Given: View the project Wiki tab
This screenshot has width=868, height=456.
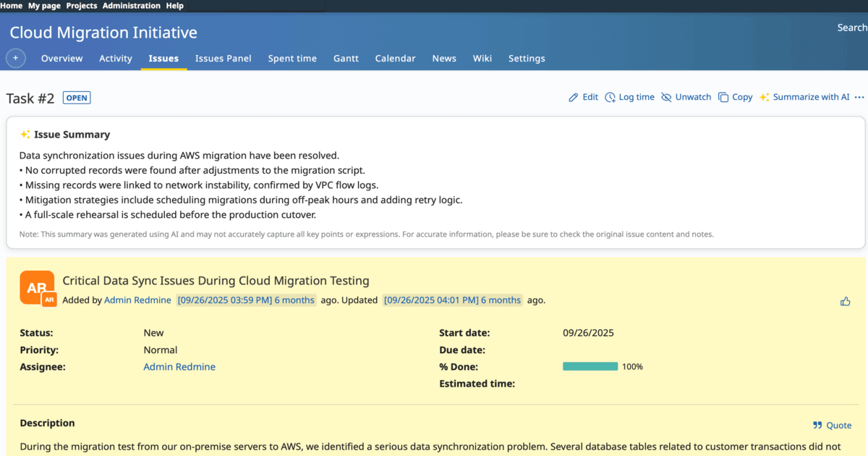Looking at the screenshot, I should [482, 58].
